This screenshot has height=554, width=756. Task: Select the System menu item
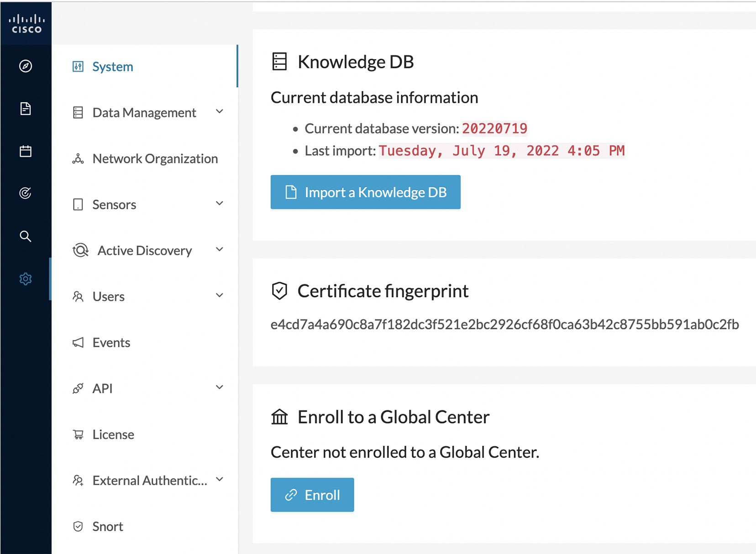click(x=112, y=66)
